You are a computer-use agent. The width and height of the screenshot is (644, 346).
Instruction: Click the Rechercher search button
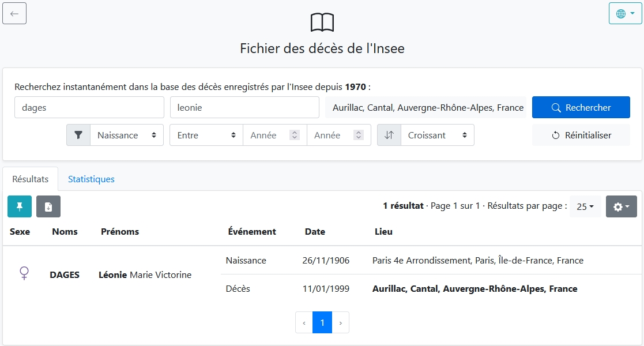(581, 107)
